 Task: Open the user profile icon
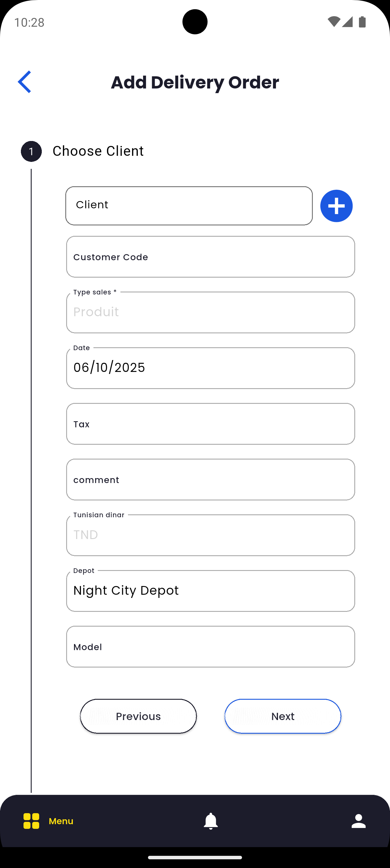pyautogui.click(x=358, y=821)
